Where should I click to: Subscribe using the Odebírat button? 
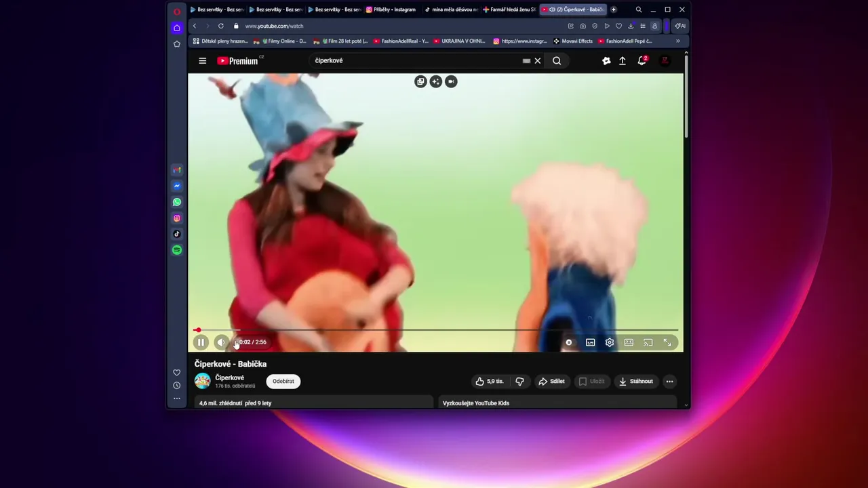tap(283, 382)
